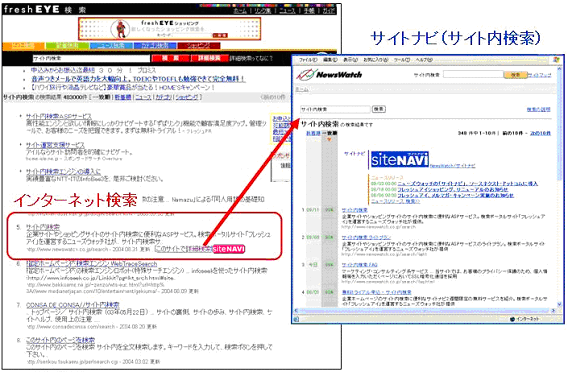
Task: Open the お気に入り menu
Action: [x=376, y=60]
